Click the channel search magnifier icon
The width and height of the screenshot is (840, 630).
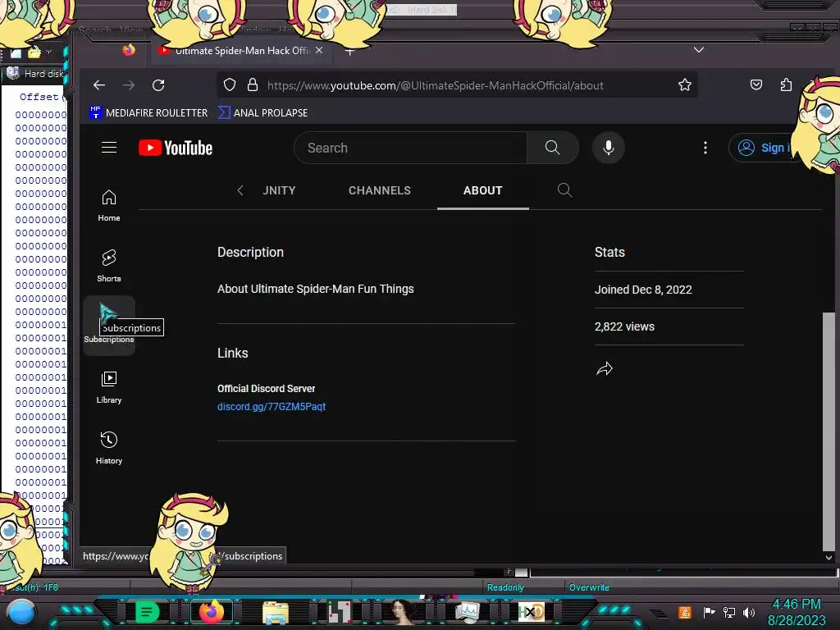[564, 190]
